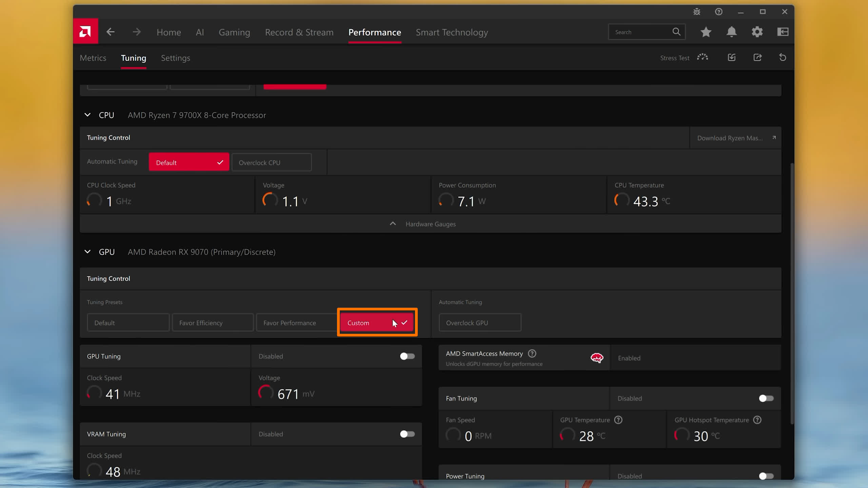Open AMD SmartAccess Memory help icon
Image resolution: width=868 pixels, height=488 pixels.
(x=532, y=353)
